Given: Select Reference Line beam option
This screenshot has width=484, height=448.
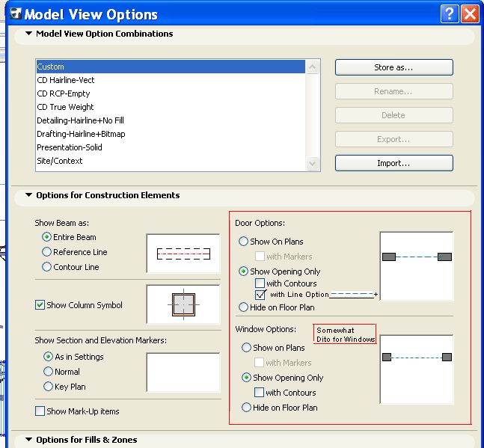Looking at the screenshot, I should tap(46, 252).
